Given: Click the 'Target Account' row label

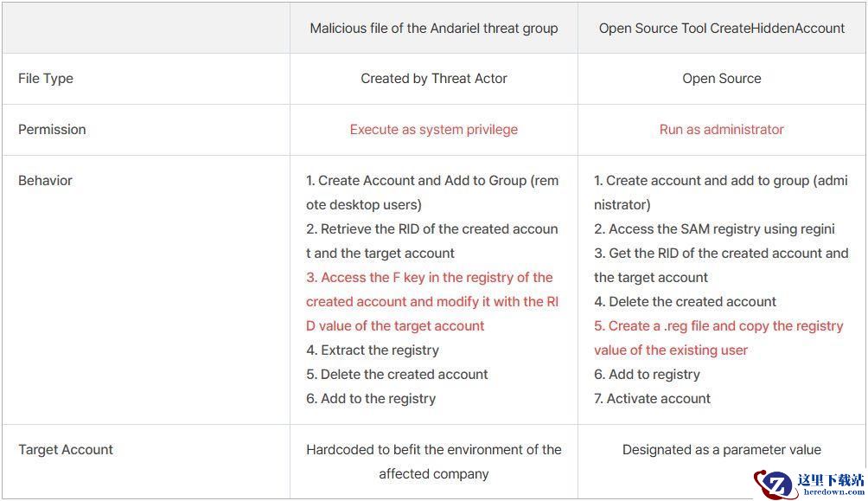Looking at the screenshot, I should [66, 449].
